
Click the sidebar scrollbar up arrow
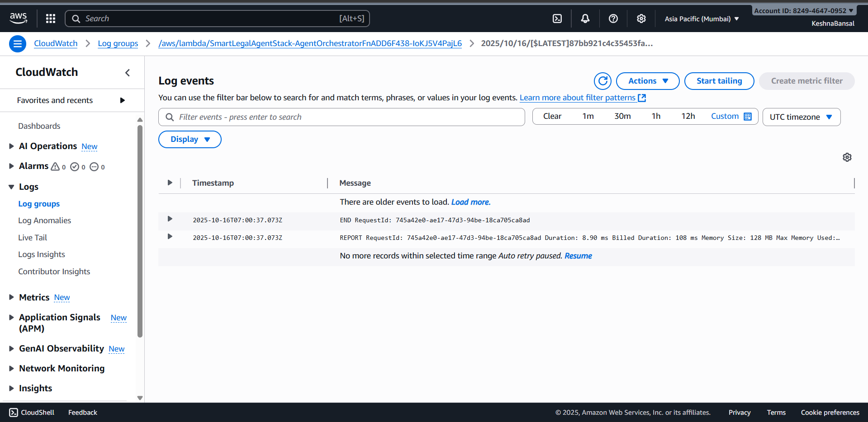tap(140, 120)
